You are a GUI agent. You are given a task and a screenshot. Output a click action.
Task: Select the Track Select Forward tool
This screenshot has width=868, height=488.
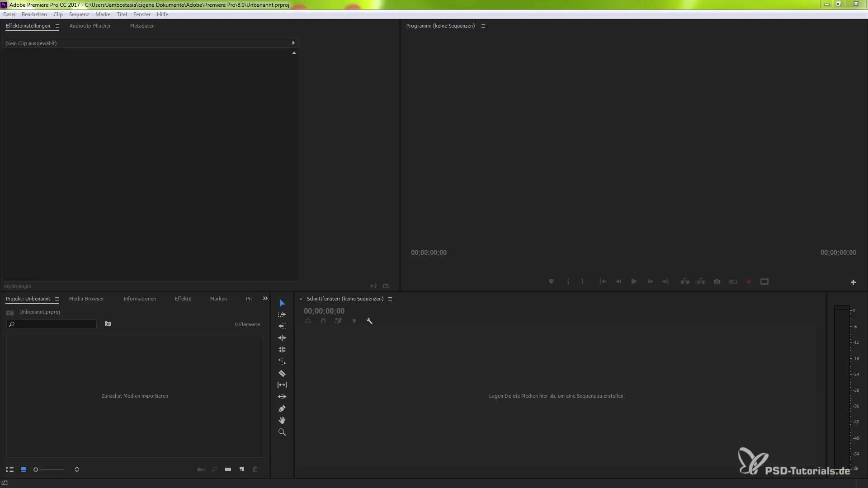(x=282, y=314)
